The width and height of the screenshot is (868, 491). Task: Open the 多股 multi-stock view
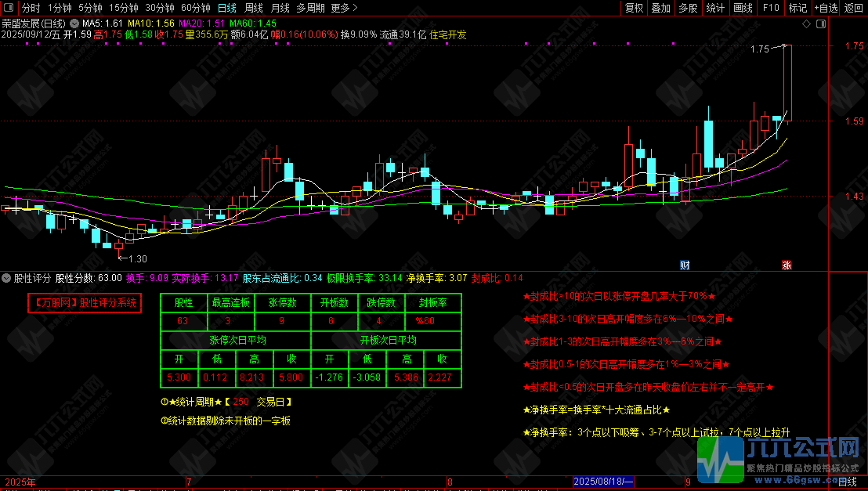point(688,8)
